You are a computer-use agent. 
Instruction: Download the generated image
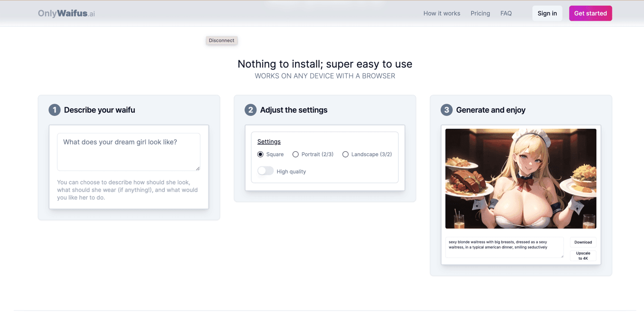[x=583, y=242]
